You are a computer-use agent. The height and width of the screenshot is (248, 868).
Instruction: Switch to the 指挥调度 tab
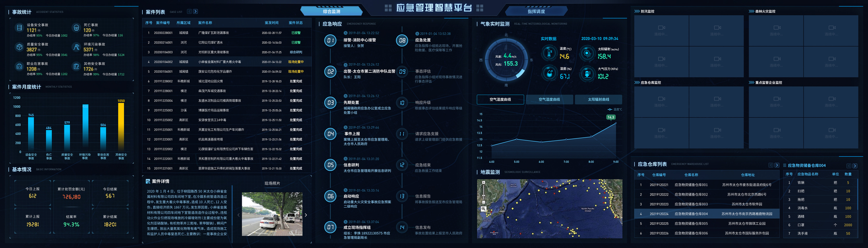point(536,12)
